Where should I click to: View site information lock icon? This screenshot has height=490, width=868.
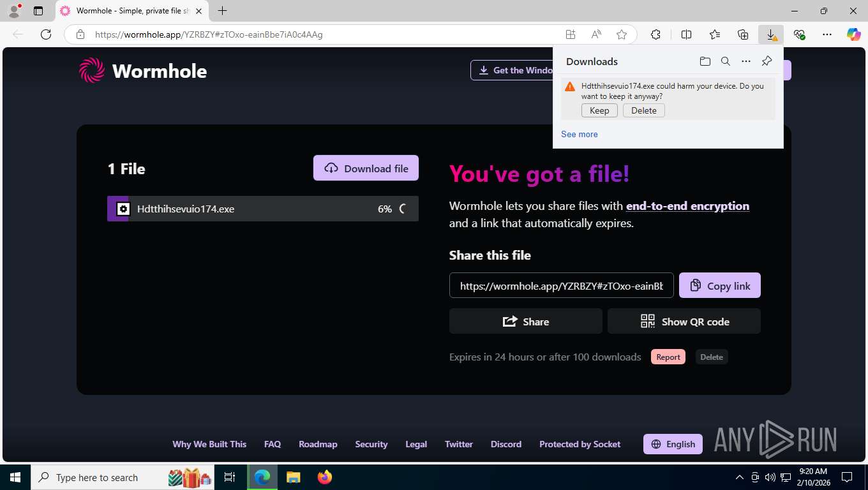pos(80,34)
